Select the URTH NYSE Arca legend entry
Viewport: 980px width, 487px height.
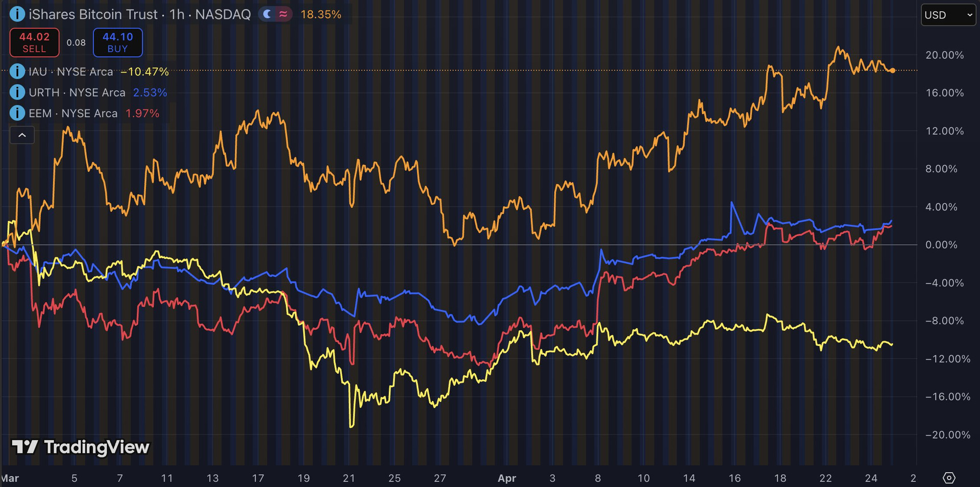(77, 92)
